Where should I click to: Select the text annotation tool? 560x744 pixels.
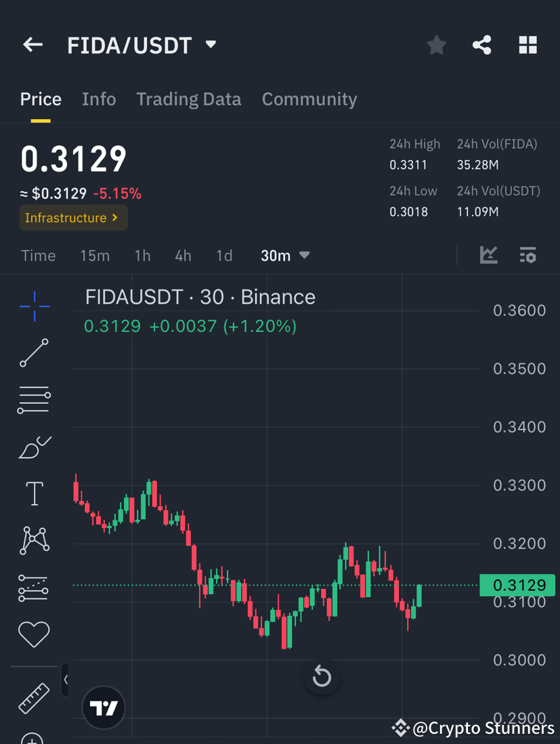tap(34, 493)
